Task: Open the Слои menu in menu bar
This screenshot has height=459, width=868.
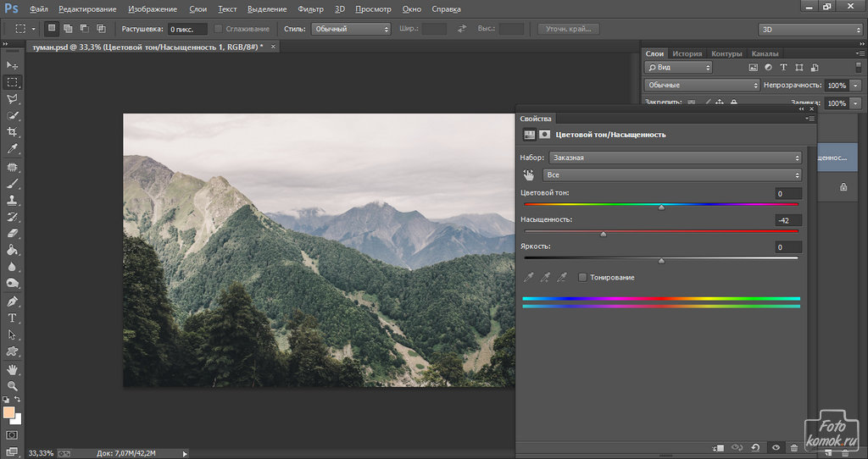Action: click(x=198, y=8)
